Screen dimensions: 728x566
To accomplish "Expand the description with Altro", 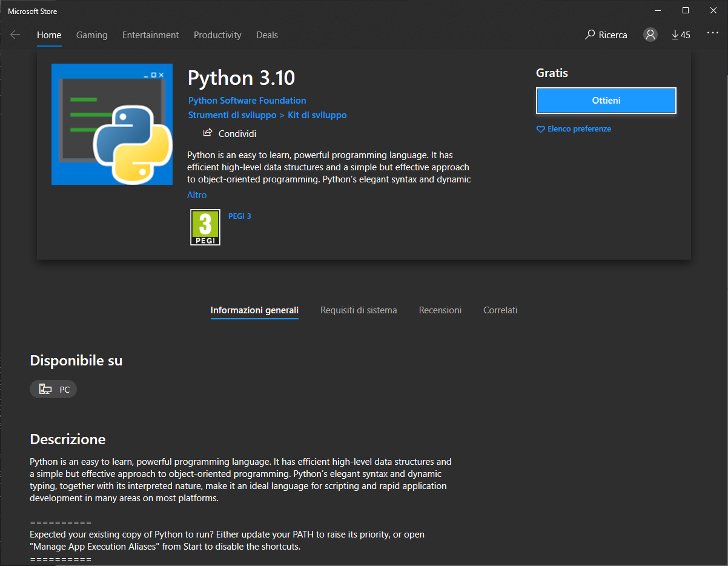I will click(x=196, y=195).
